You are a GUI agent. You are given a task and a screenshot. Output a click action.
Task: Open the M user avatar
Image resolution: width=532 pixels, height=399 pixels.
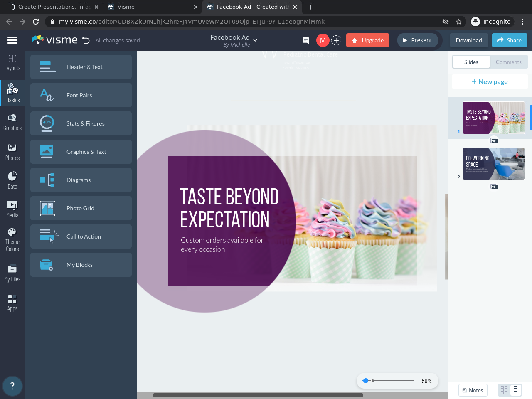(323, 40)
